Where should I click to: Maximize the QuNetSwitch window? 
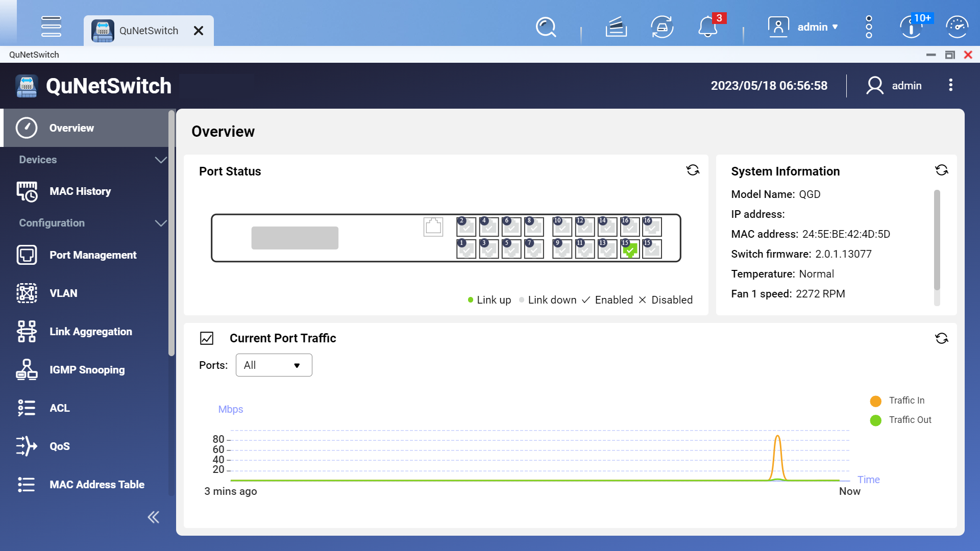click(949, 55)
